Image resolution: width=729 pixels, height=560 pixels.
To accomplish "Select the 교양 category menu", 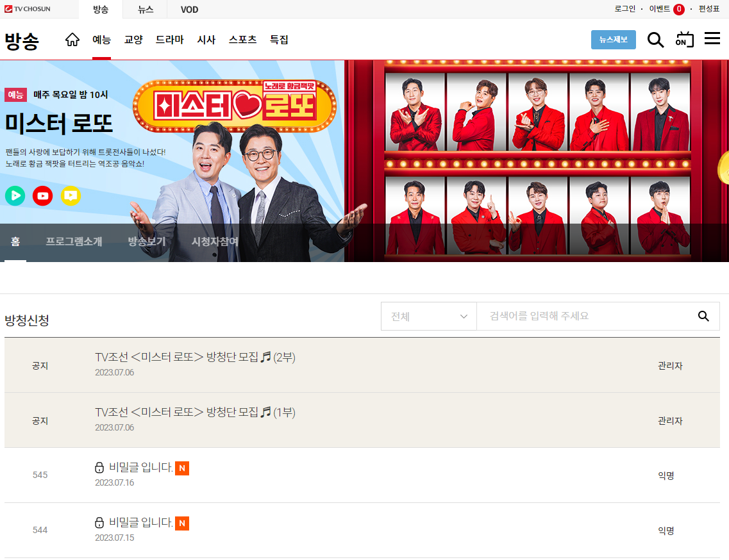I will [133, 40].
